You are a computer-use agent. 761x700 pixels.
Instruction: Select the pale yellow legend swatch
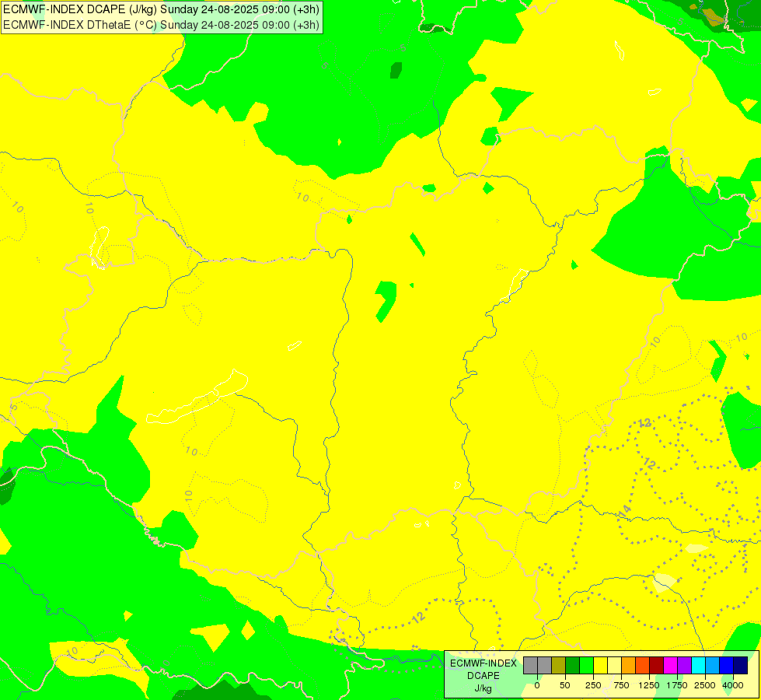614,666
